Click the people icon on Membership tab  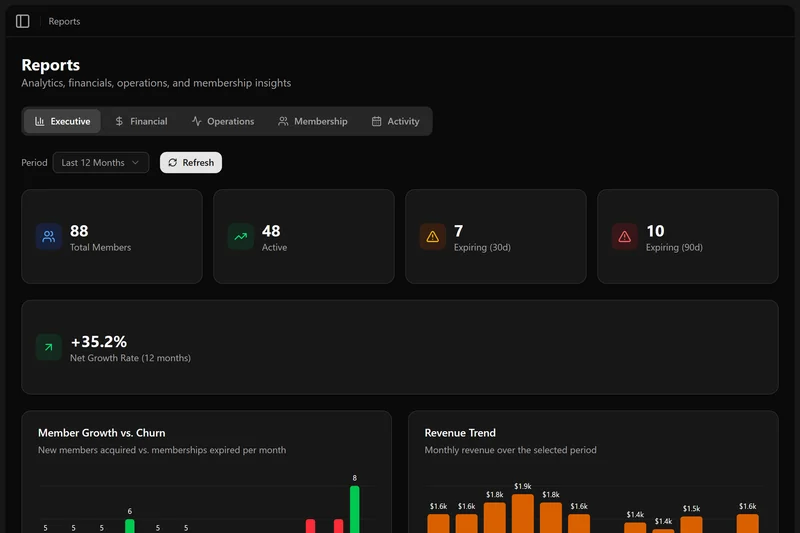tap(283, 121)
